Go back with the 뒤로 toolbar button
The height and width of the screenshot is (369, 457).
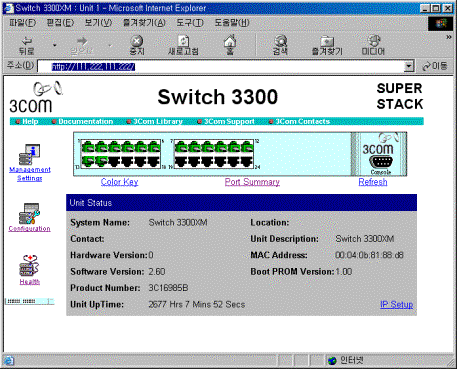[x=27, y=46]
